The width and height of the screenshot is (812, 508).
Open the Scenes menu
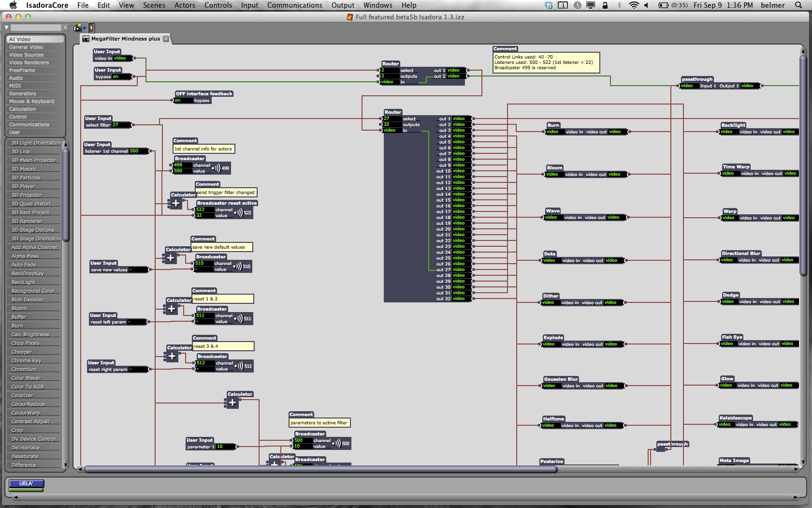point(154,5)
